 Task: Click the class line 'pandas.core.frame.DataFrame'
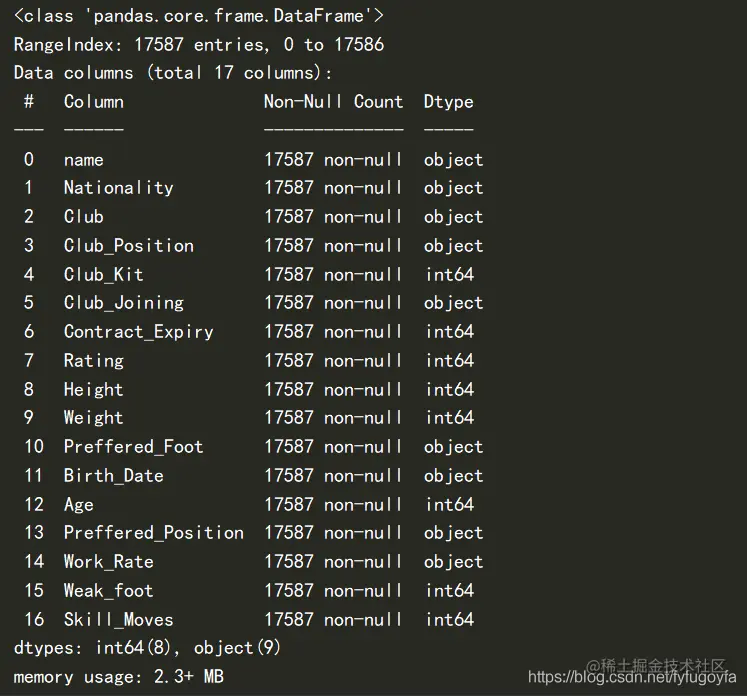(198, 16)
